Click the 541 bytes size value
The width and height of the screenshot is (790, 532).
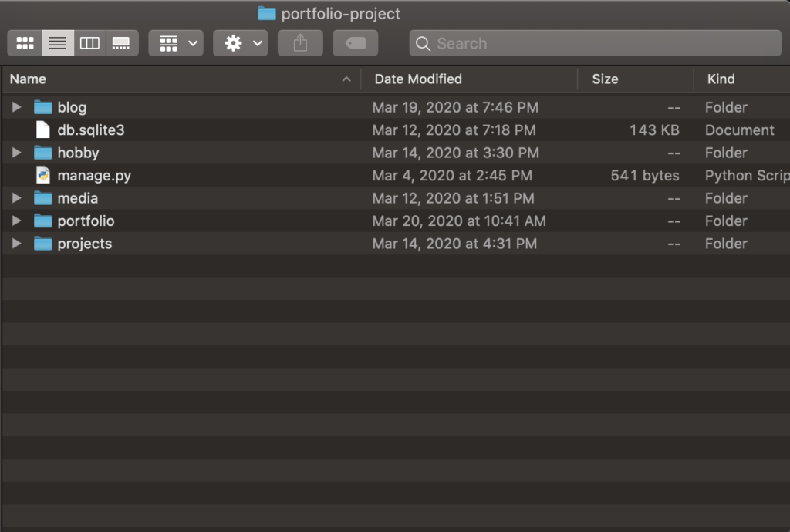pos(645,175)
